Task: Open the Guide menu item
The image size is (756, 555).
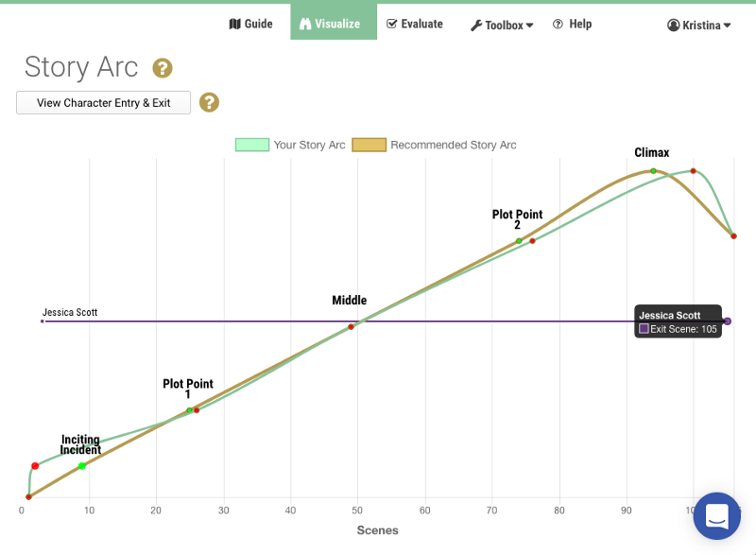Action: pyautogui.click(x=250, y=24)
